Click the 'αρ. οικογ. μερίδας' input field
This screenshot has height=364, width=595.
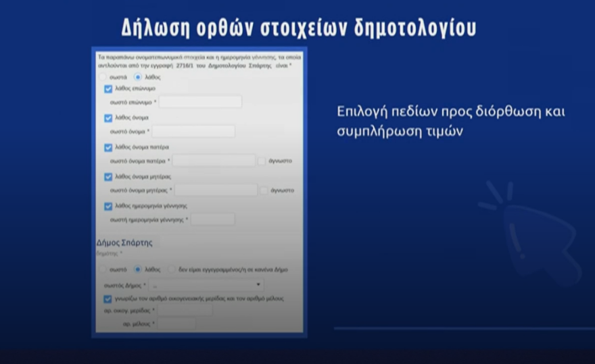click(184, 311)
